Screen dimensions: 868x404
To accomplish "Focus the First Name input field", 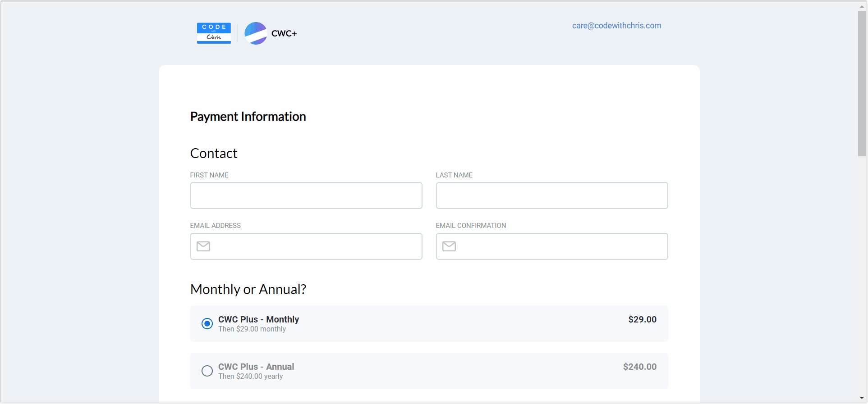I will tap(306, 195).
